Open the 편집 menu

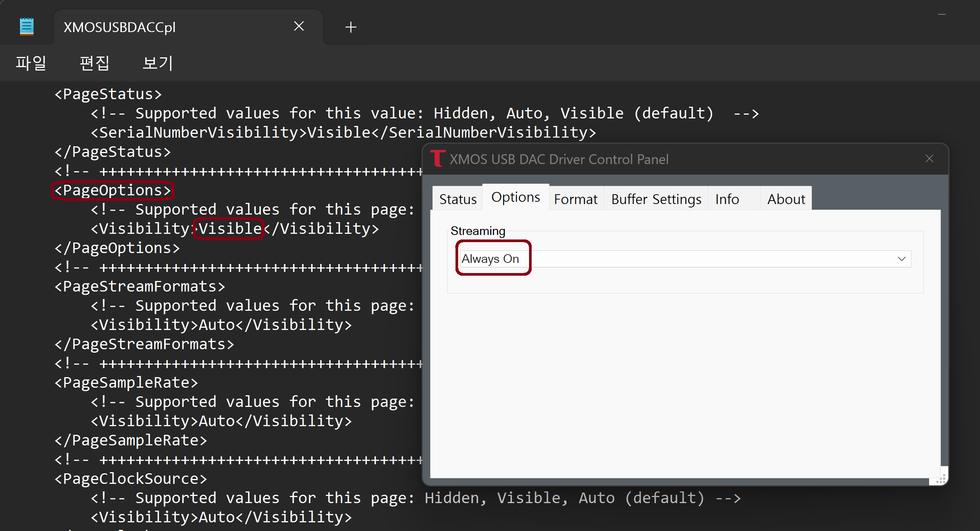point(94,63)
